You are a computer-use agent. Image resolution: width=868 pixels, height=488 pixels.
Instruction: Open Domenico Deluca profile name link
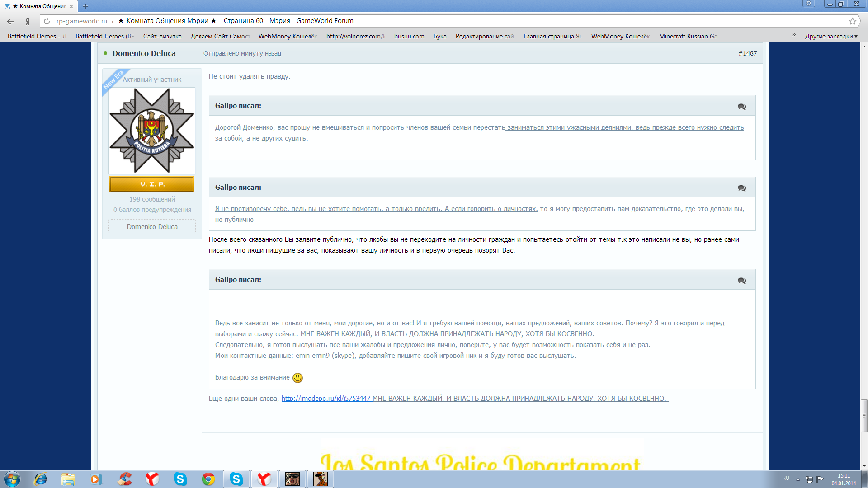(x=144, y=53)
